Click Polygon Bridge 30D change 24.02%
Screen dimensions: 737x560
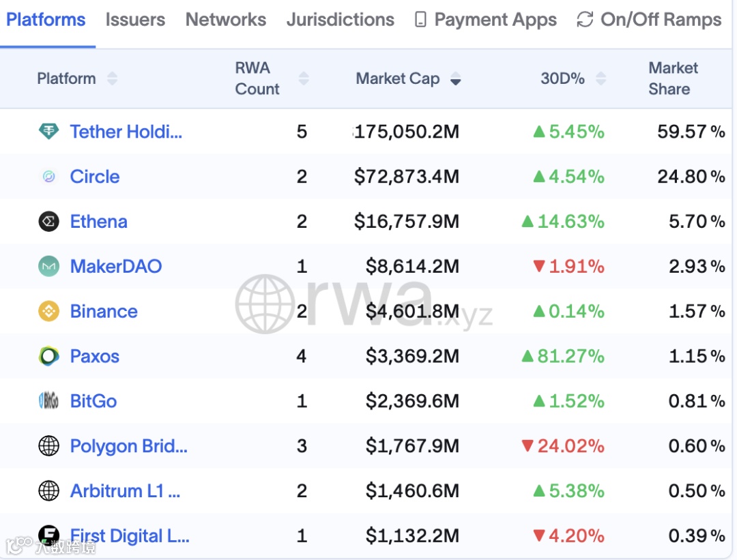pyautogui.click(x=563, y=446)
